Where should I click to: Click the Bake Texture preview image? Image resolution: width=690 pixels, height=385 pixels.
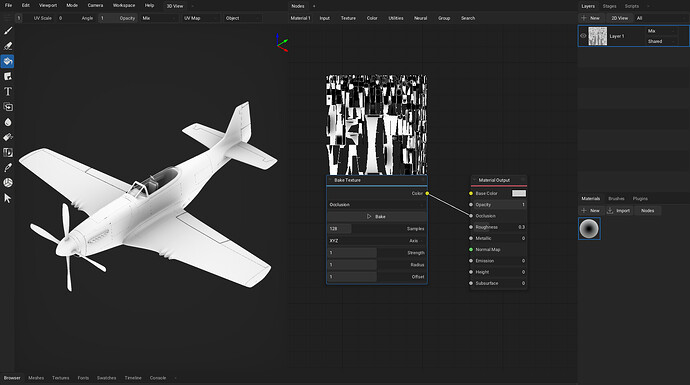pyautogui.click(x=376, y=125)
